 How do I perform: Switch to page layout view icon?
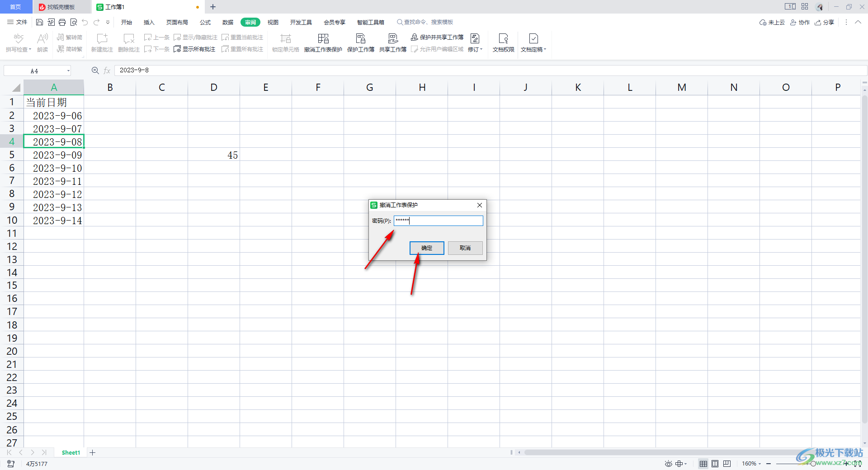[715, 464]
